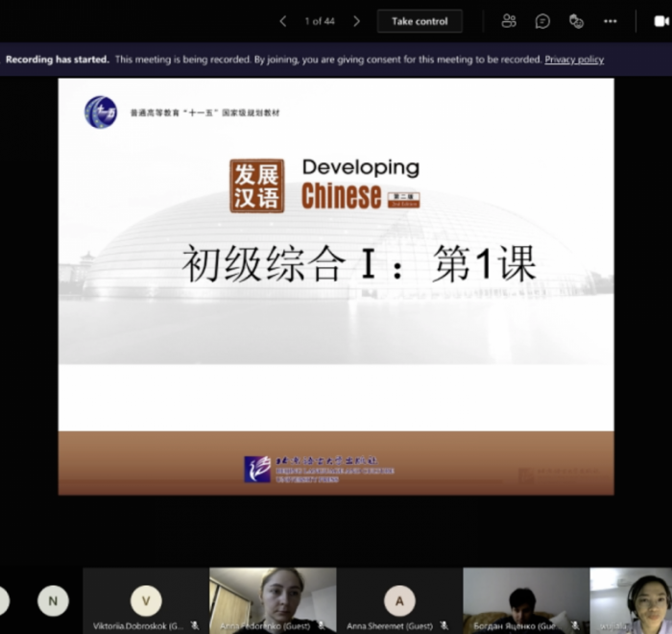Viewport: 672px width, 634px height.
Task: Click the Beijing Language University Press logo
Action: pos(320,470)
